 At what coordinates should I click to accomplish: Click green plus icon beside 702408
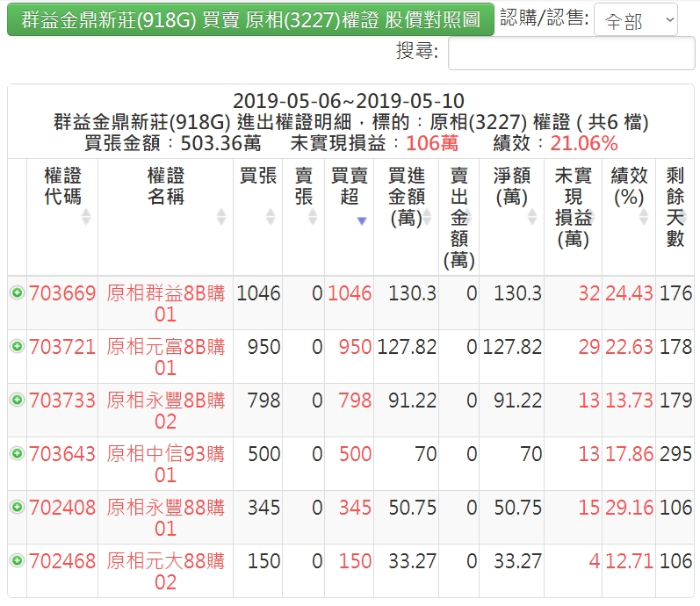click(17, 508)
